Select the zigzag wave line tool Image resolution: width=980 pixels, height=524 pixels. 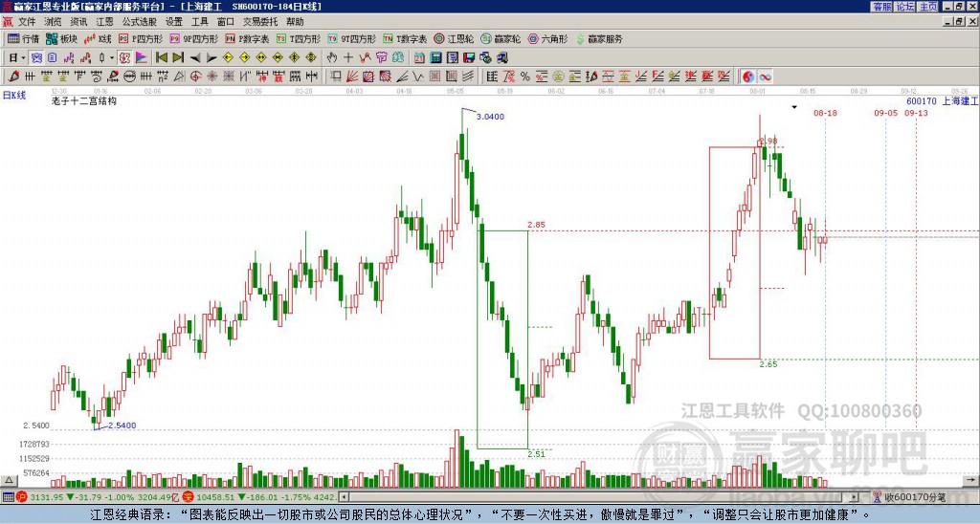(417, 76)
